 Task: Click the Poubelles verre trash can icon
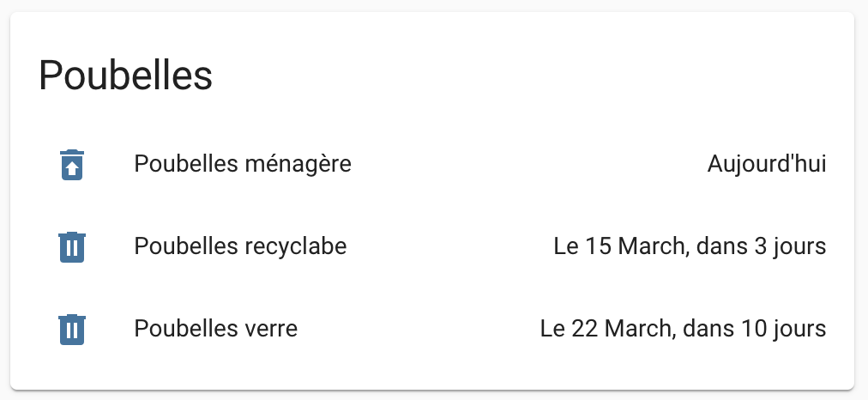click(72, 330)
